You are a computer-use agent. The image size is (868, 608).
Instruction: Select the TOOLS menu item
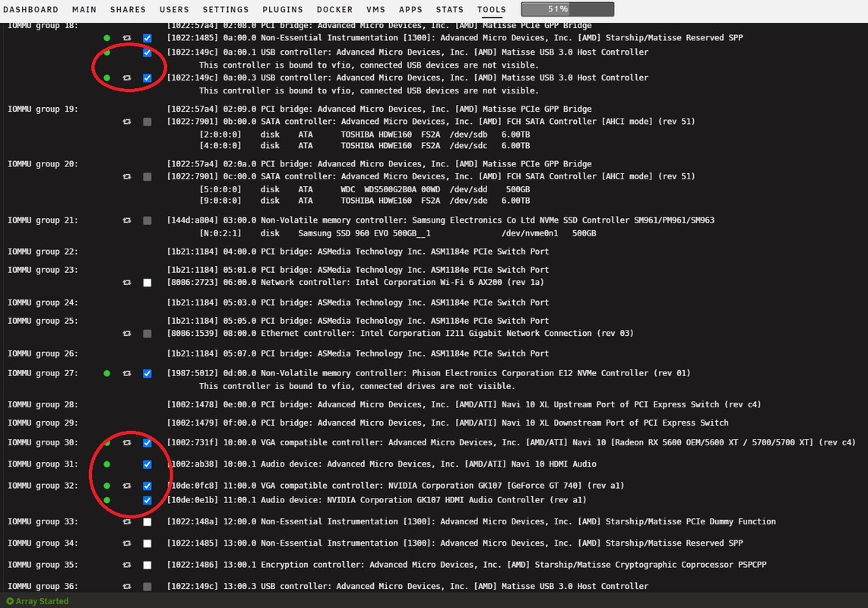(492, 9)
